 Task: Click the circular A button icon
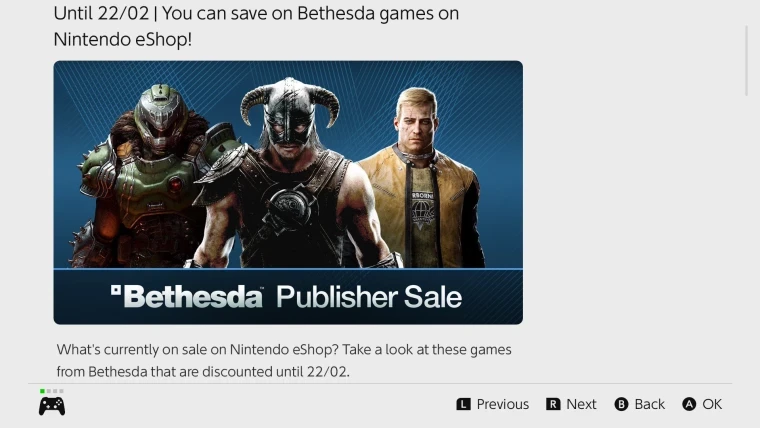click(689, 404)
